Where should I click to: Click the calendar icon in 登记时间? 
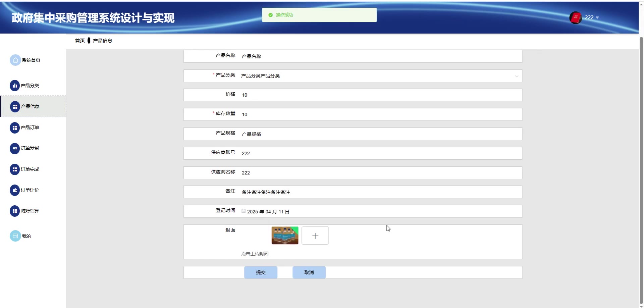[244, 211]
